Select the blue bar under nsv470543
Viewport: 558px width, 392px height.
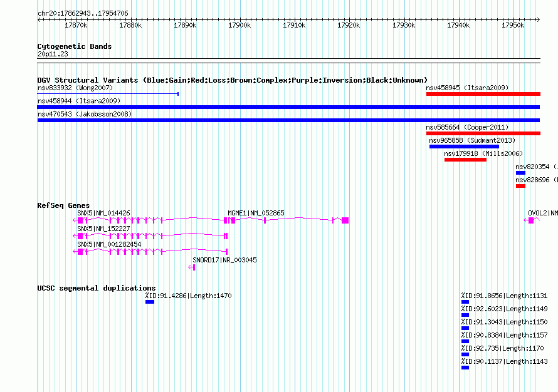288,120
